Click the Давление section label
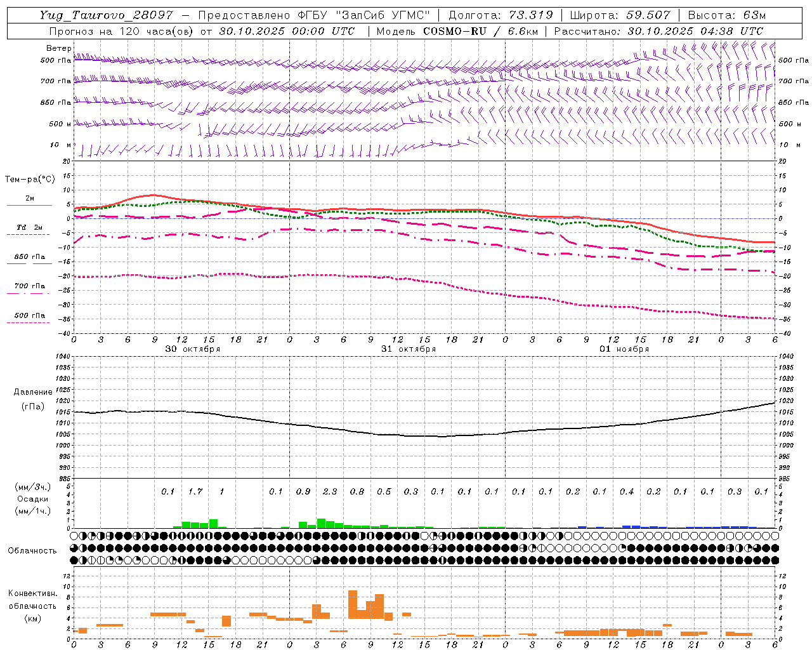812x650 pixels. [33, 392]
